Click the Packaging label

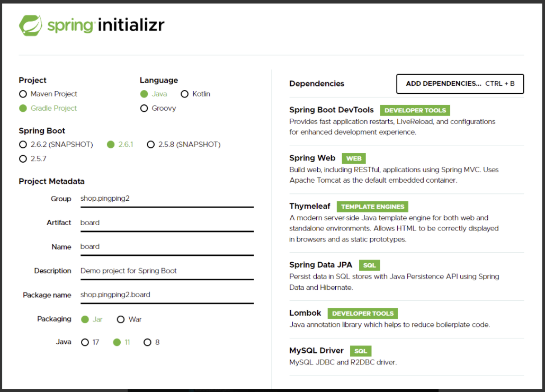point(54,319)
